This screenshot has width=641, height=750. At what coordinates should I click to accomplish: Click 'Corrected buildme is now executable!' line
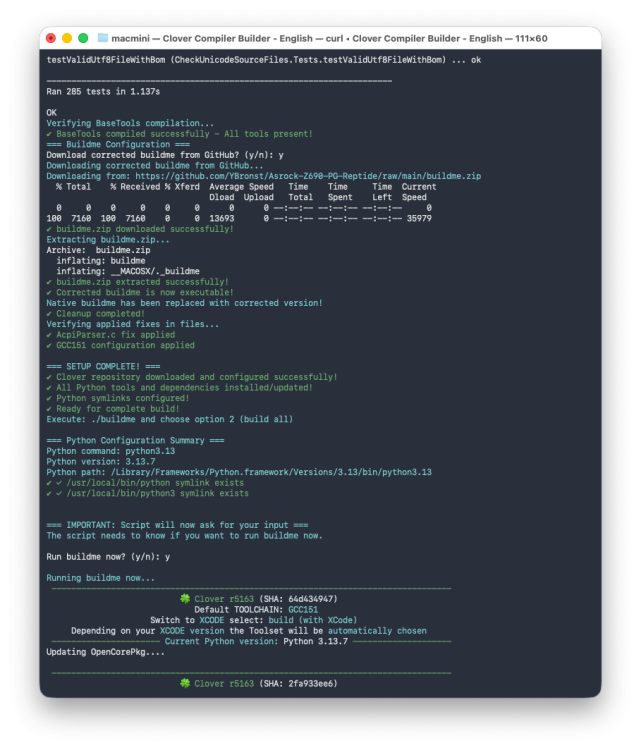(x=140, y=292)
